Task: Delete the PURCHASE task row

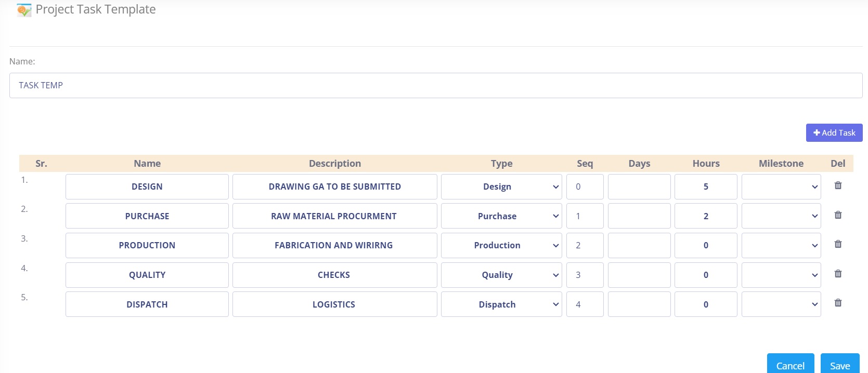Action: coord(838,215)
